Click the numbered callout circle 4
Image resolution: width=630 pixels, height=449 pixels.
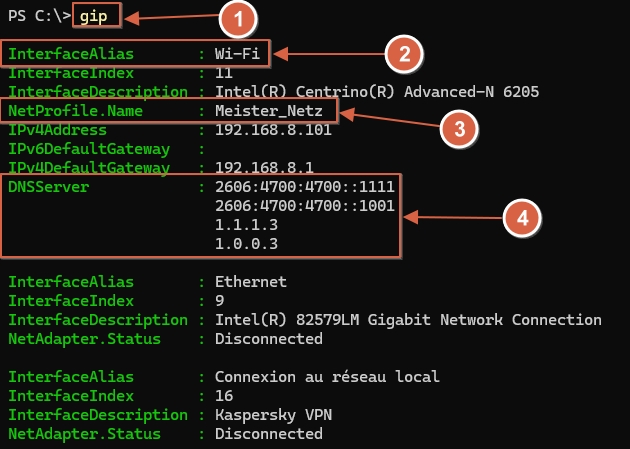coord(521,216)
